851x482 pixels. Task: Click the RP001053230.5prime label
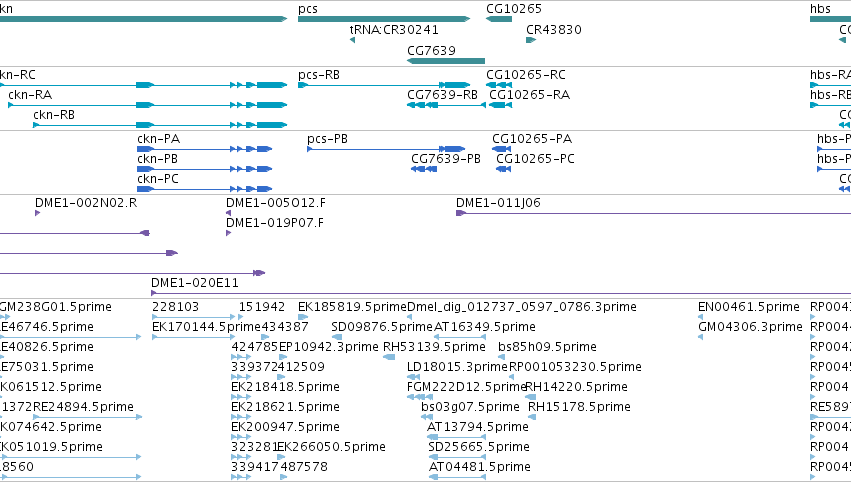point(575,367)
